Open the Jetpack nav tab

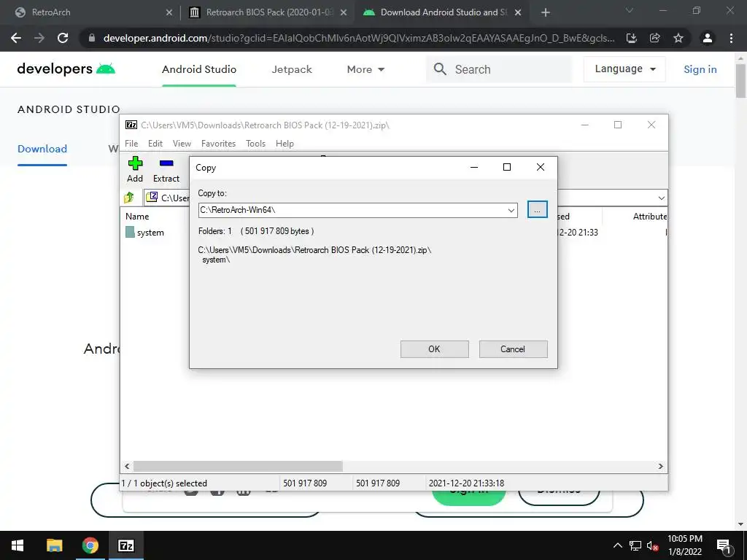[292, 69]
